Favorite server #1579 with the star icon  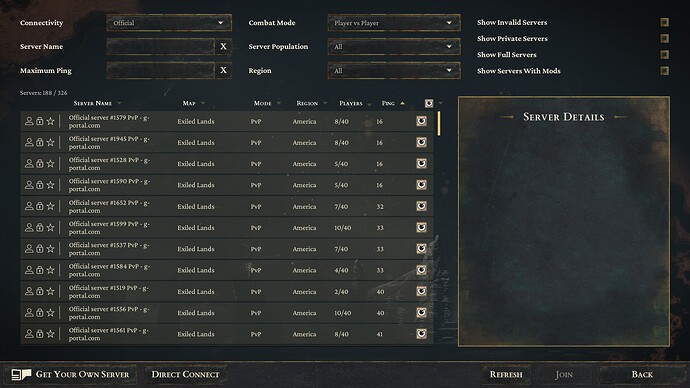[x=51, y=121]
